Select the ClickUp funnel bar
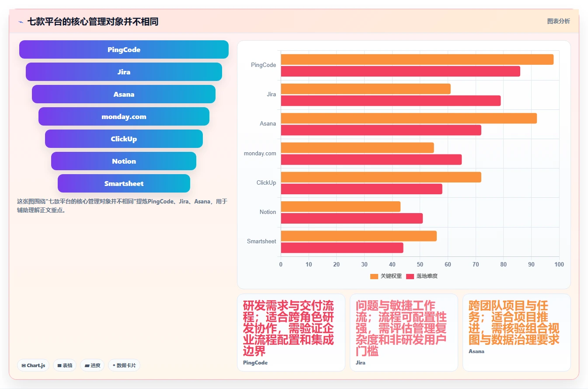Screen dimensions: 588x389 coord(124,139)
